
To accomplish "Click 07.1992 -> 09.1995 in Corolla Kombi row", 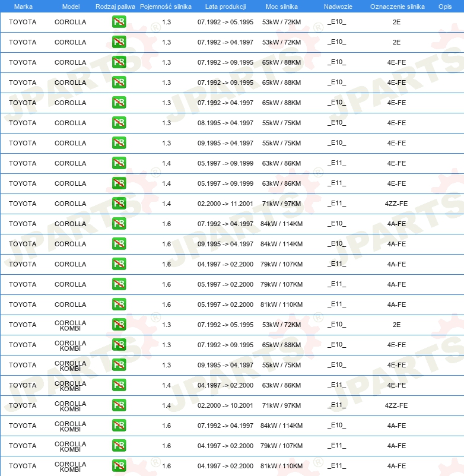I will [225, 345].
